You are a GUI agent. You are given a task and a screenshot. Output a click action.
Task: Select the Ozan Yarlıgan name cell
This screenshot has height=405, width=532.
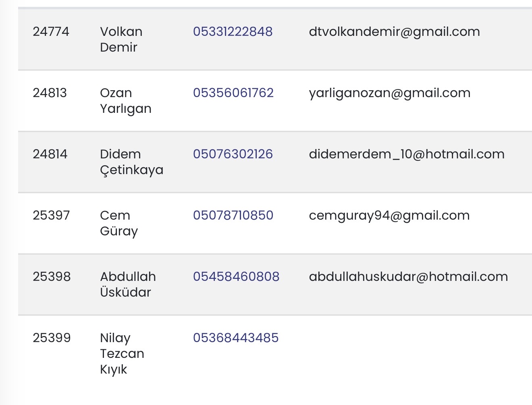[125, 101]
